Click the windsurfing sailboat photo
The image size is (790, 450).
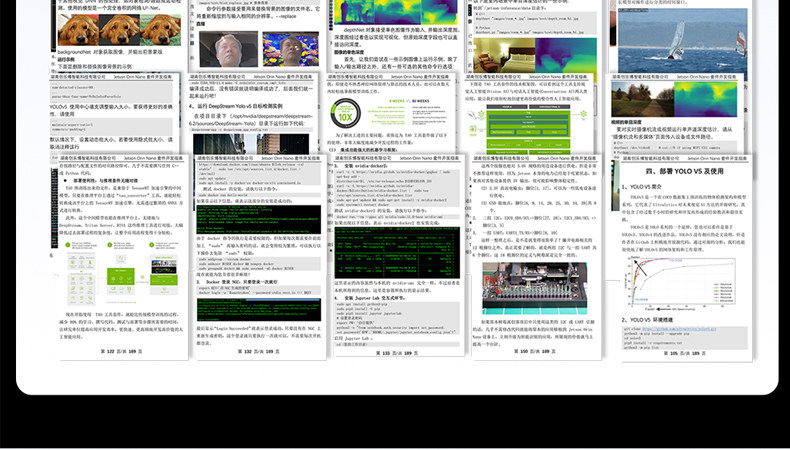tap(682, 44)
